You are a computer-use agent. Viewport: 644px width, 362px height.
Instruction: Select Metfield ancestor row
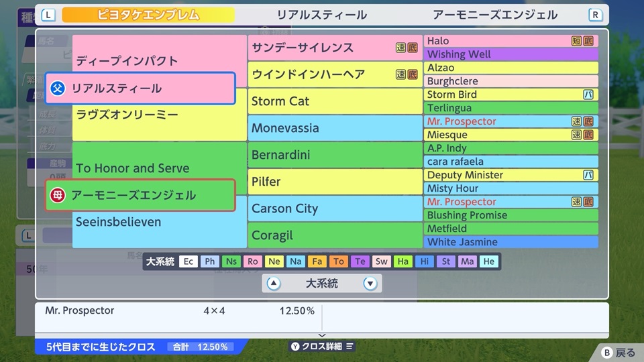(x=511, y=229)
